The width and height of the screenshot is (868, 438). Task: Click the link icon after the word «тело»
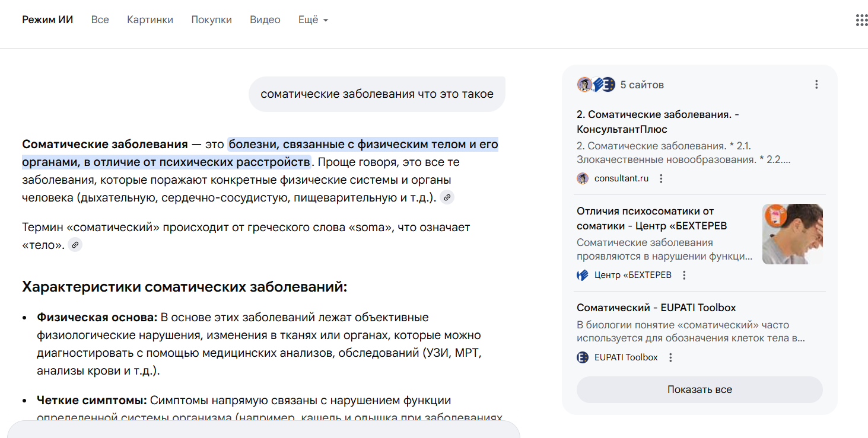click(75, 245)
